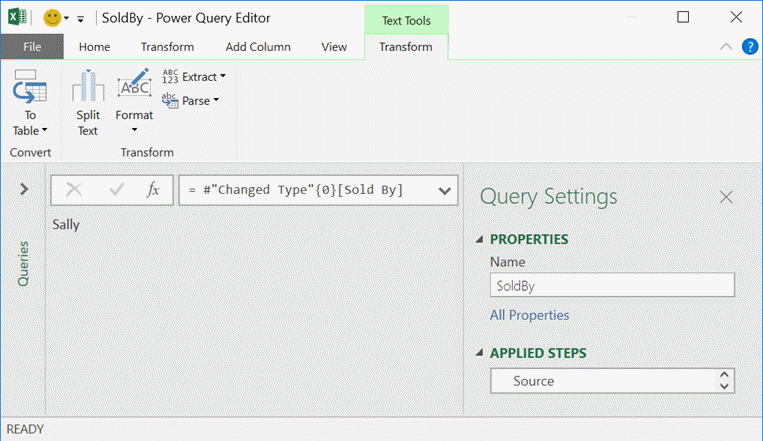Open the All Properties link
The height and width of the screenshot is (441, 763).
point(529,315)
